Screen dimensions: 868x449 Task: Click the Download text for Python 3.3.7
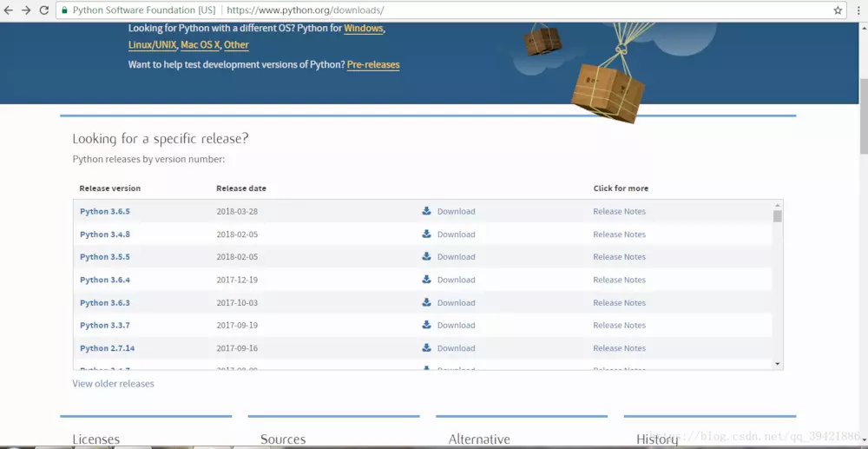(457, 326)
